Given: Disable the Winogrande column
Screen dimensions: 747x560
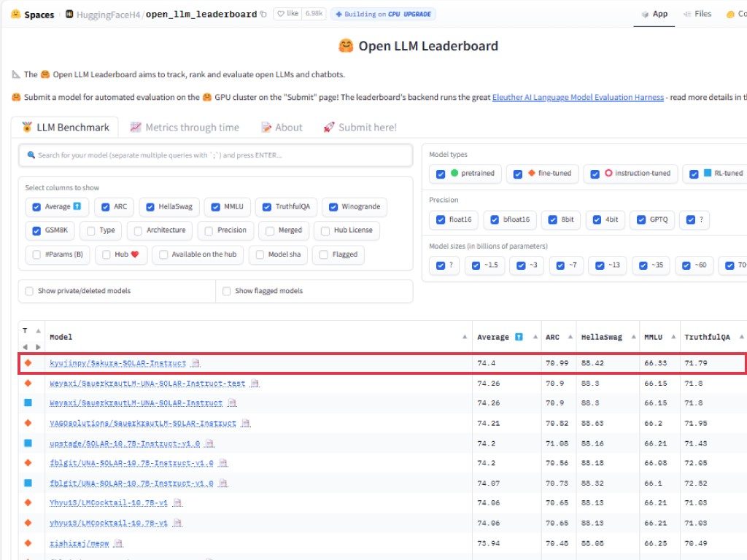Looking at the screenshot, I should (333, 207).
